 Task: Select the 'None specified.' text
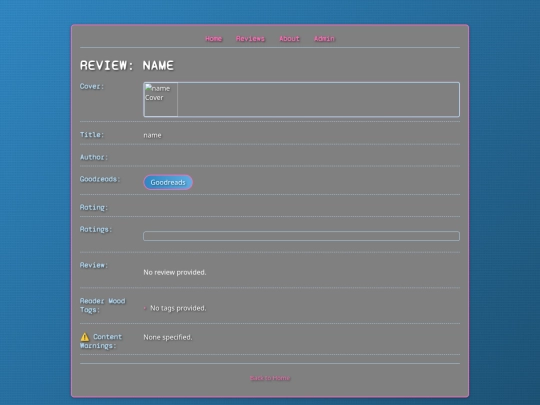coord(168,338)
